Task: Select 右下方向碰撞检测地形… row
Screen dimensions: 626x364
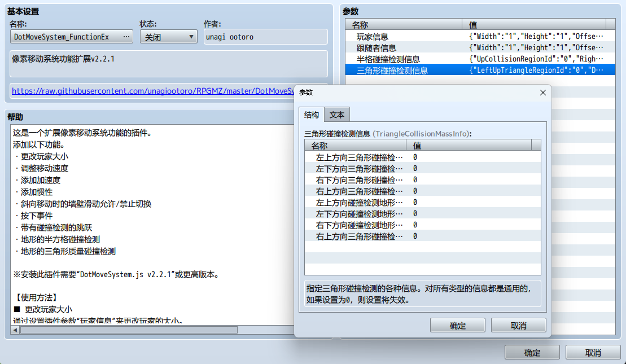Action: pos(422,225)
